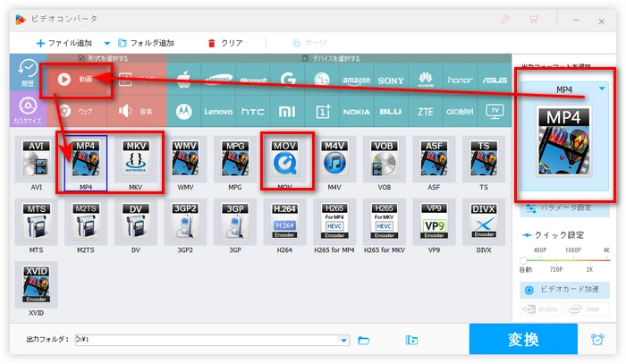This screenshot has height=364, width=626.
Task: Select the M4V format icon
Action: coord(335,161)
